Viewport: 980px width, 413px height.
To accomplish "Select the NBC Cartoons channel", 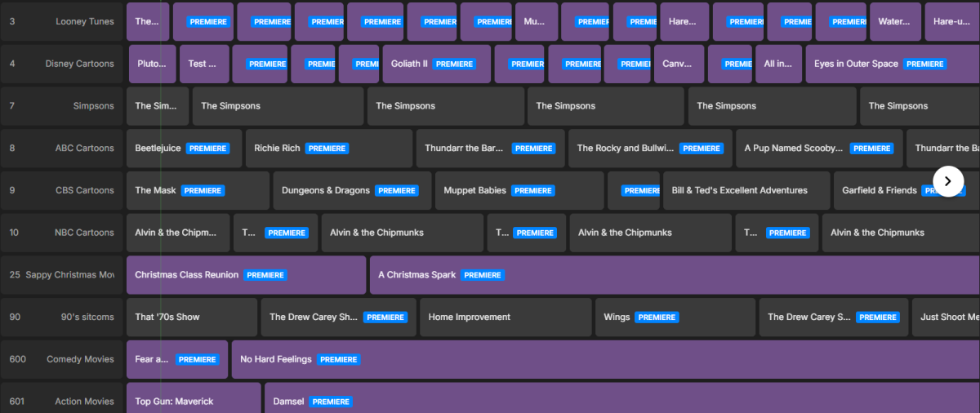I will 62,233.
